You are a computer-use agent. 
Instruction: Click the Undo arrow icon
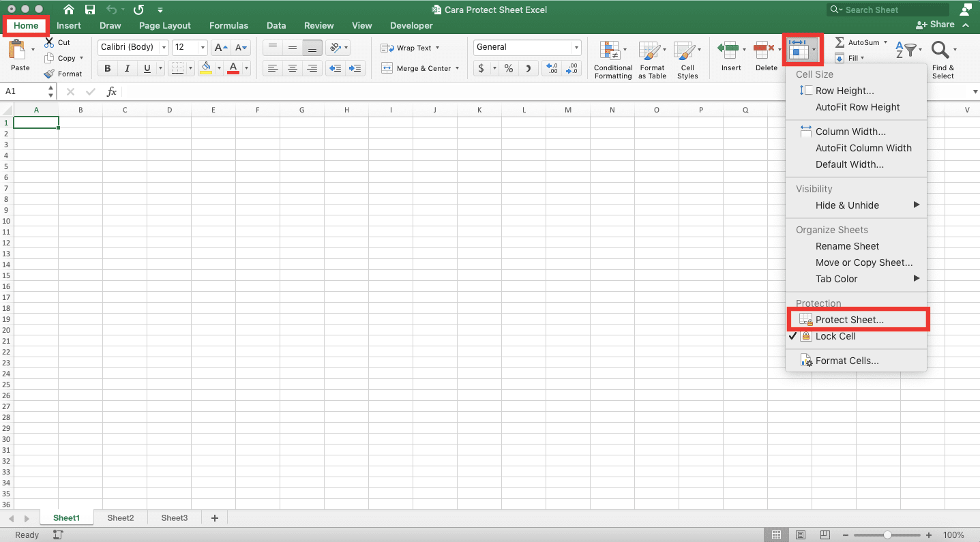point(112,10)
